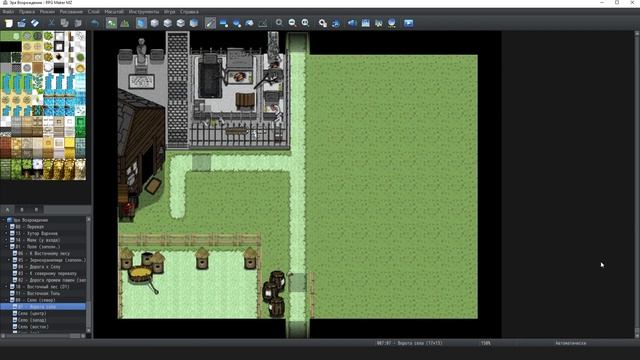The width and height of the screenshot is (640, 360).
Task: Copy using the toolbar copy icon
Action: coord(64,23)
